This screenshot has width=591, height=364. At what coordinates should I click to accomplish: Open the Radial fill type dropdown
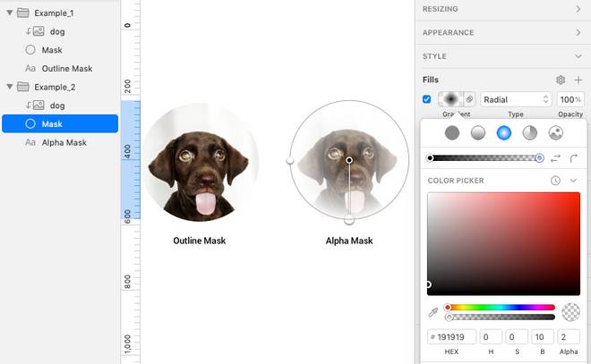point(517,99)
